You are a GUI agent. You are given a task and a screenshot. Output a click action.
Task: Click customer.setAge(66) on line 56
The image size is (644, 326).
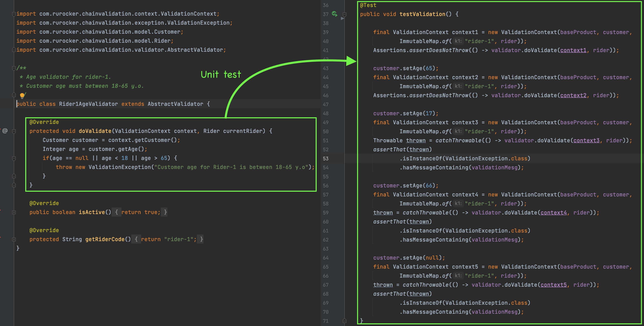pos(405,186)
